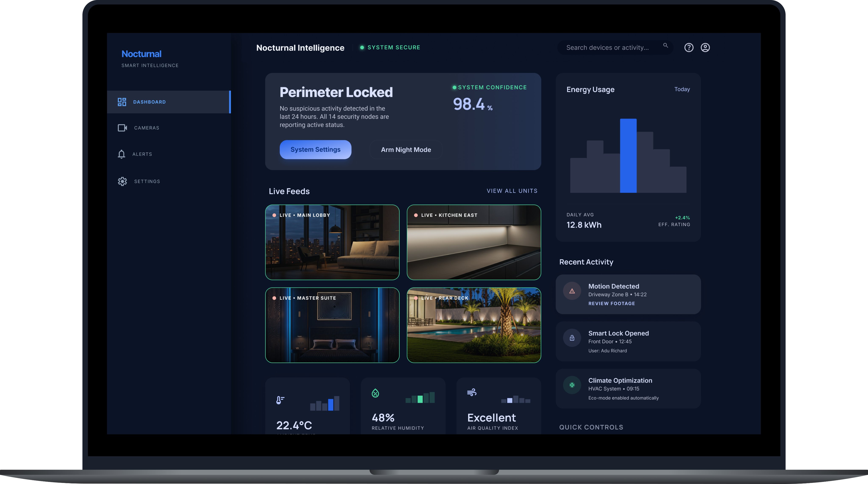This screenshot has width=868, height=484.
Task: Click the highlighted blue energy usage bar
Action: [x=628, y=156]
